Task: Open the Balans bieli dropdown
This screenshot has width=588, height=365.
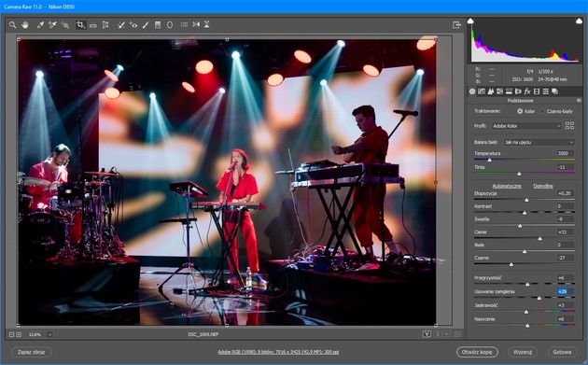Action: pyautogui.click(x=539, y=142)
